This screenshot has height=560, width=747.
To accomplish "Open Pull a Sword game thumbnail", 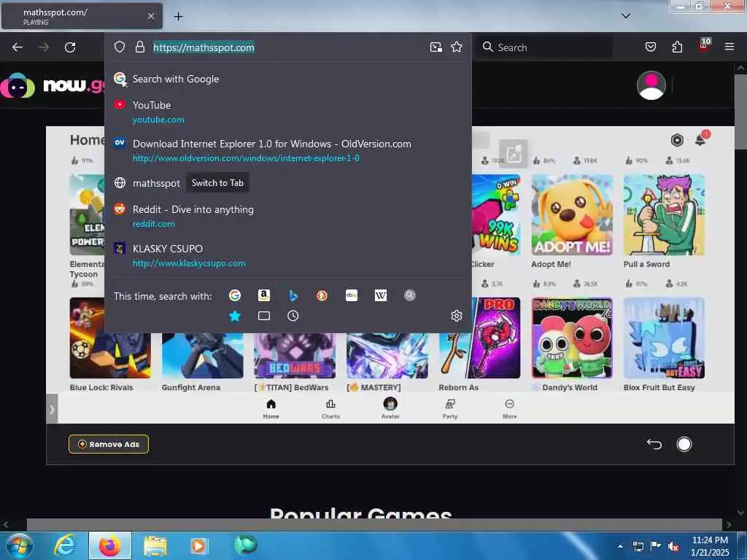I will (664, 215).
